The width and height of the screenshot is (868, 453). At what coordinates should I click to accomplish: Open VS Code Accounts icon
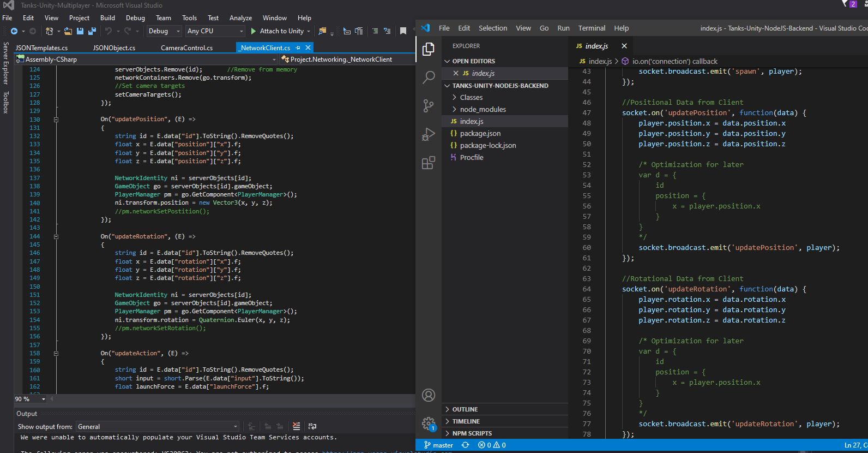[429, 395]
